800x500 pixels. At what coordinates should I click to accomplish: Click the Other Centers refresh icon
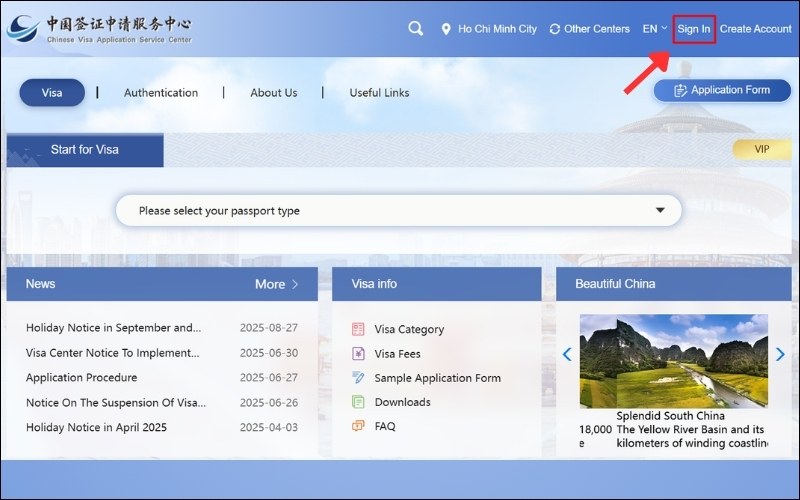coord(555,29)
